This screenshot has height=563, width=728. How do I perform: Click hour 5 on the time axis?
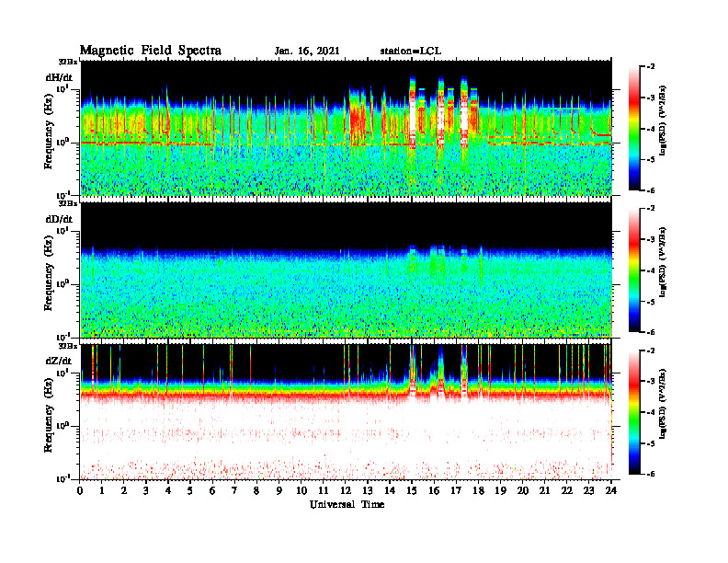click(190, 491)
